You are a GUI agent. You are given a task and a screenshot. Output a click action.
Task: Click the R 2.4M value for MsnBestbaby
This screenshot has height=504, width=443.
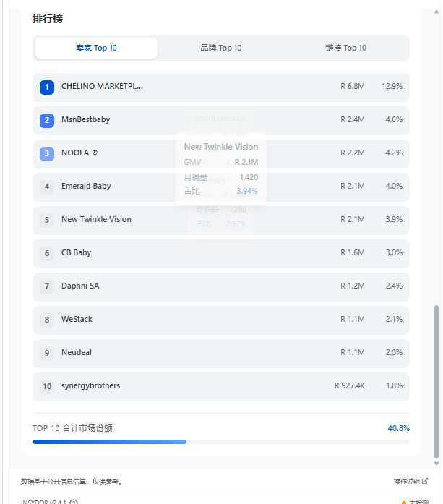tap(353, 119)
